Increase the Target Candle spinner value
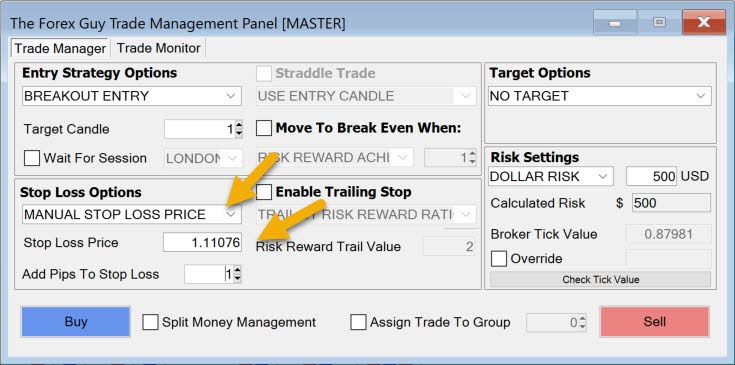 click(239, 126)
